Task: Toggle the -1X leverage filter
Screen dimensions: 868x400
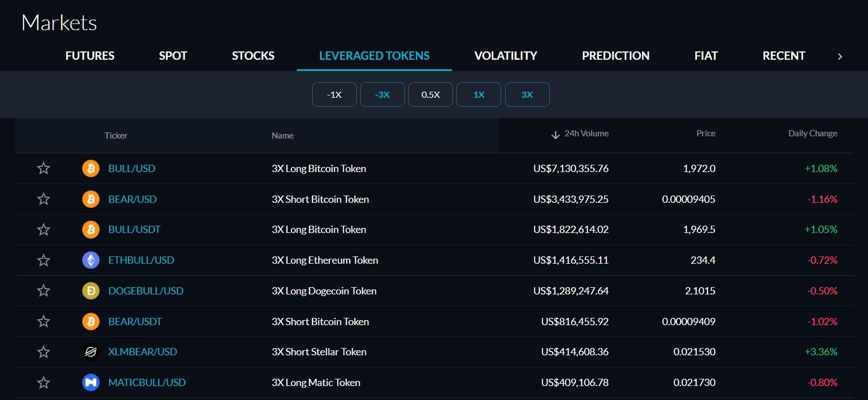Action: pos(334,94)
